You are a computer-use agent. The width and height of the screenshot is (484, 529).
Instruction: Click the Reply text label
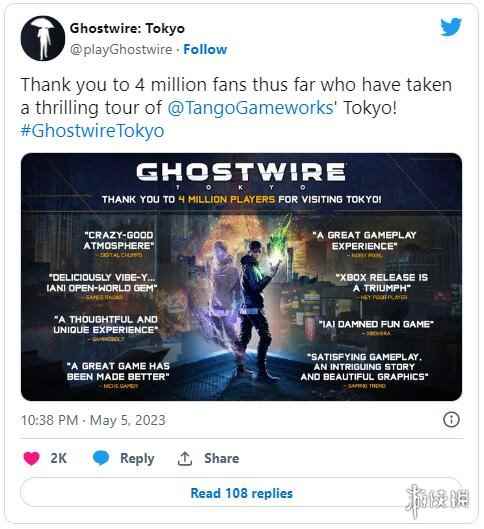click(137, 458)
